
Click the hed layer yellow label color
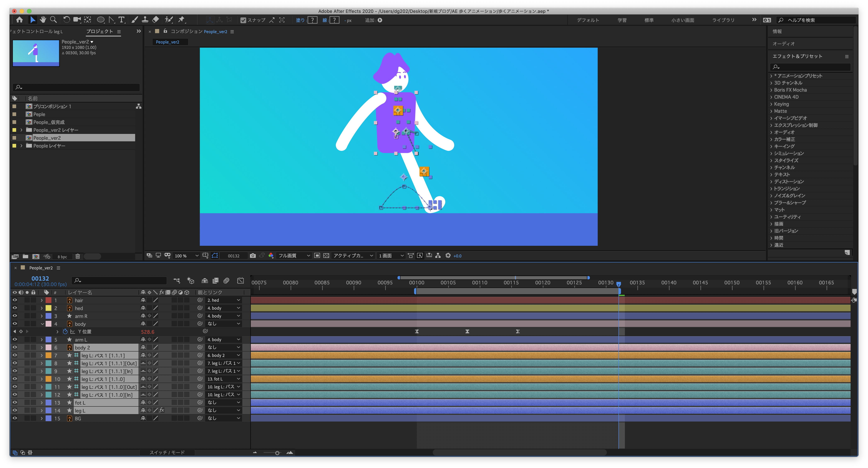(48, 308)
